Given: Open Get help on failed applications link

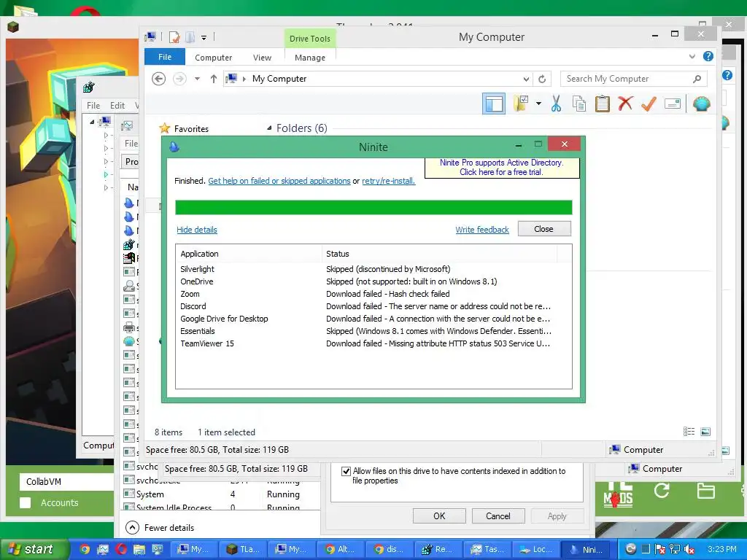Looking at the screenshot, I should tap(279, 181).
